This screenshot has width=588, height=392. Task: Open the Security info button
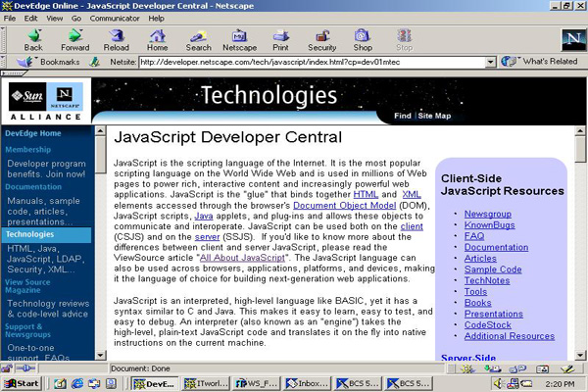(322, 40)
